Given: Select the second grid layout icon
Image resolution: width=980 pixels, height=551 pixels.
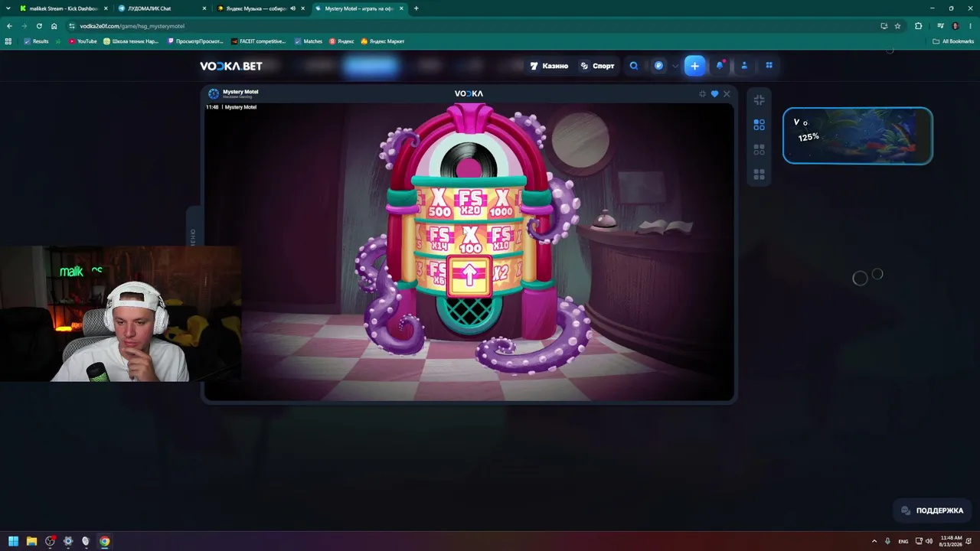Looking at the screenshot, I should point(759,150).
